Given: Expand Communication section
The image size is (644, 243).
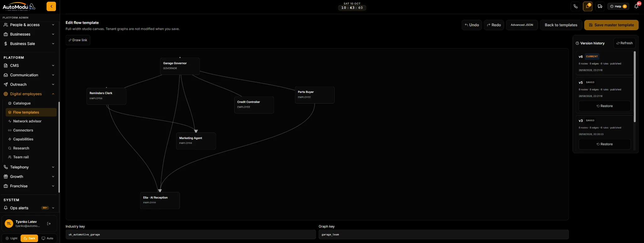Looking at the screenshot, I should 29,75.
